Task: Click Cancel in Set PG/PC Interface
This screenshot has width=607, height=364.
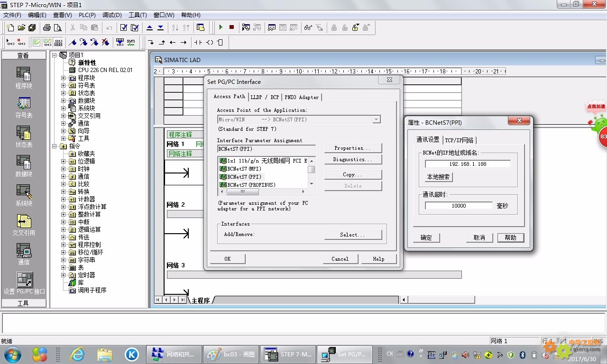Action: pos(340,259)
